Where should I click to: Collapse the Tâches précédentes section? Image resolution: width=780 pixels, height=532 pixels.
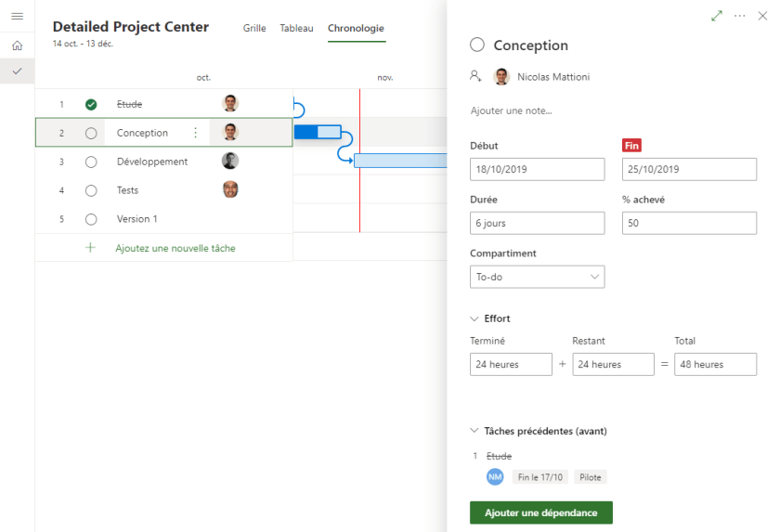coord(475,431)
